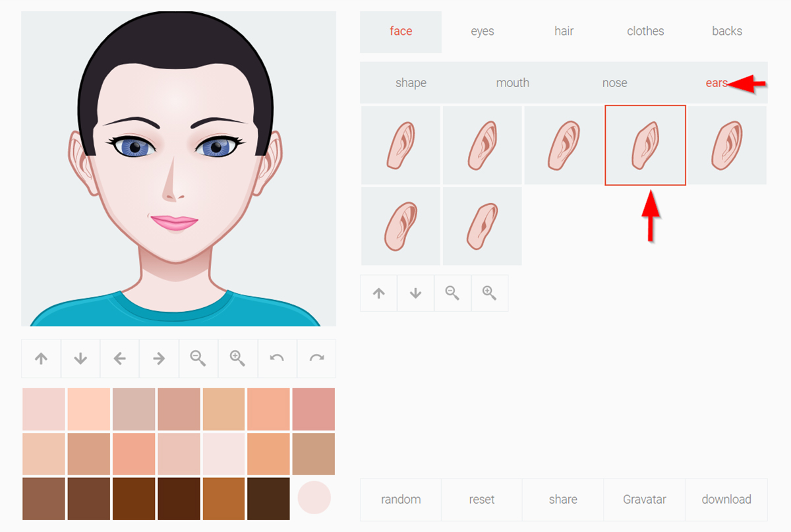
Task: Select the clothes tab
Action: click(645, 31)
